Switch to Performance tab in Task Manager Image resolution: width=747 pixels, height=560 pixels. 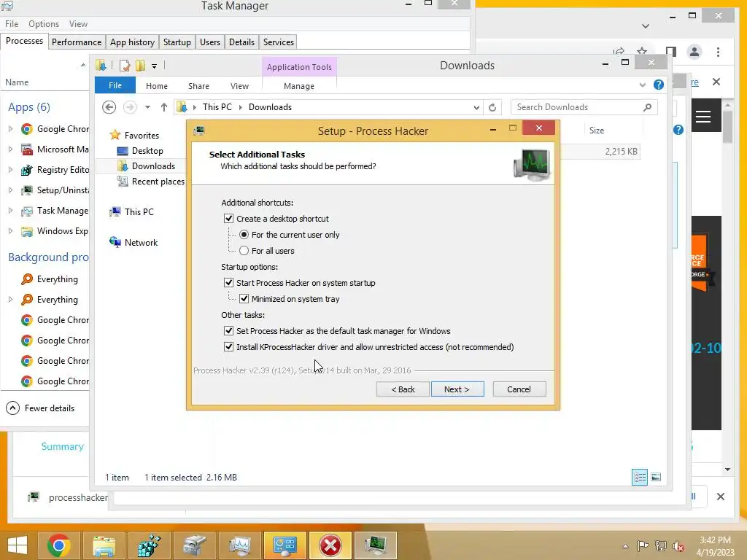pos(77,42)
